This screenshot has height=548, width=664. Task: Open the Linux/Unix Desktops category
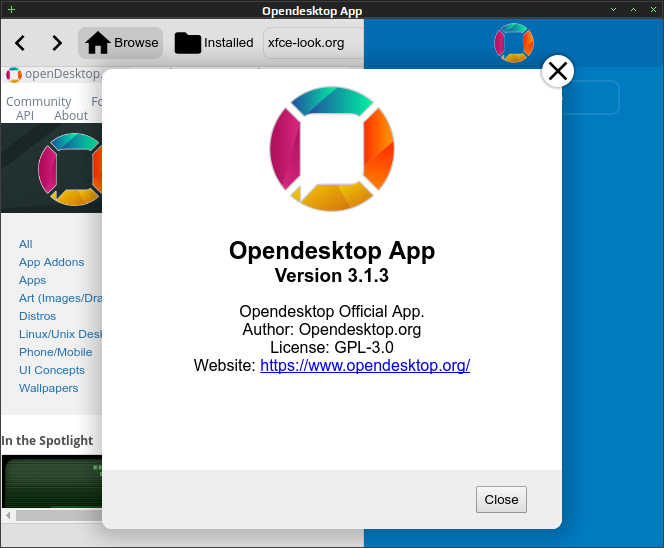tap(60, 334)
